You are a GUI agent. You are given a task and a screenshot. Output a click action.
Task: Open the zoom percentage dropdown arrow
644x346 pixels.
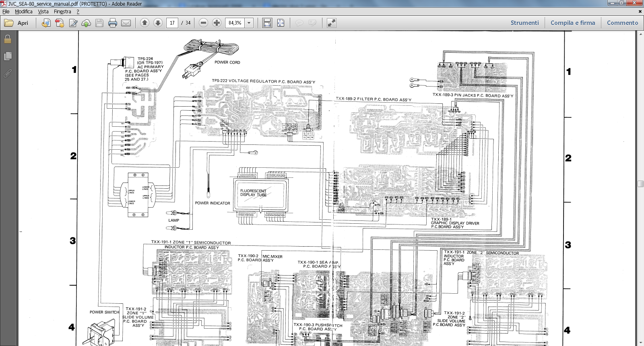pos(249,23)
